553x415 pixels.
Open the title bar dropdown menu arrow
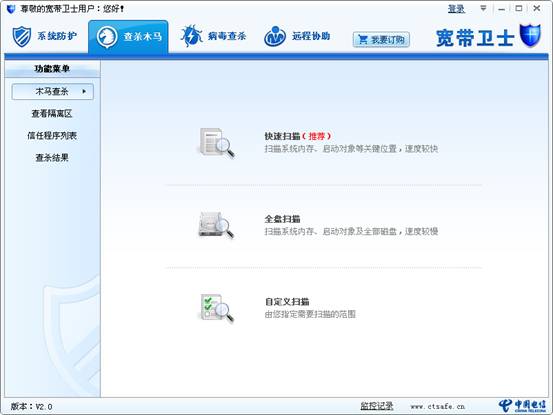point(483,8)
